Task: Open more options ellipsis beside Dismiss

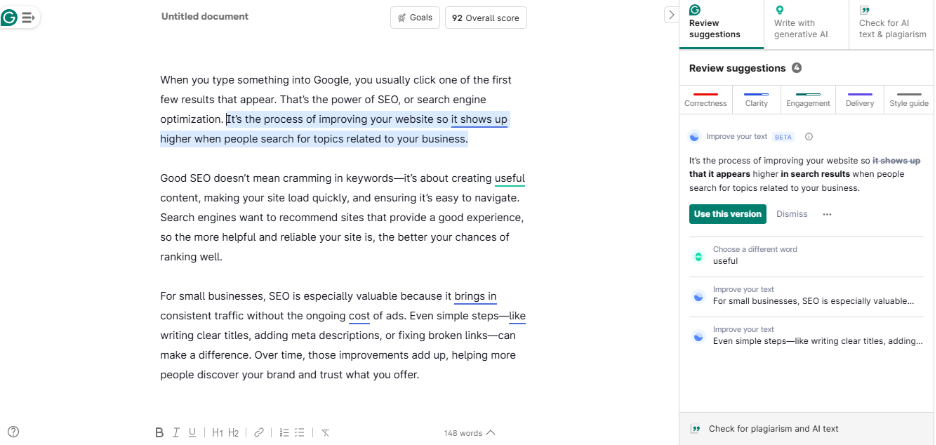Action: [x=827, y=214]
